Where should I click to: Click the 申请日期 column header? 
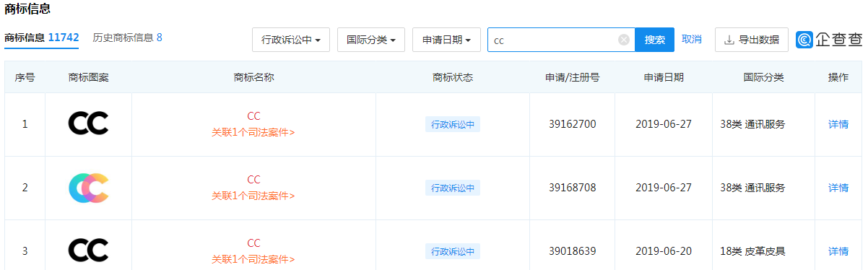point(664,77)
